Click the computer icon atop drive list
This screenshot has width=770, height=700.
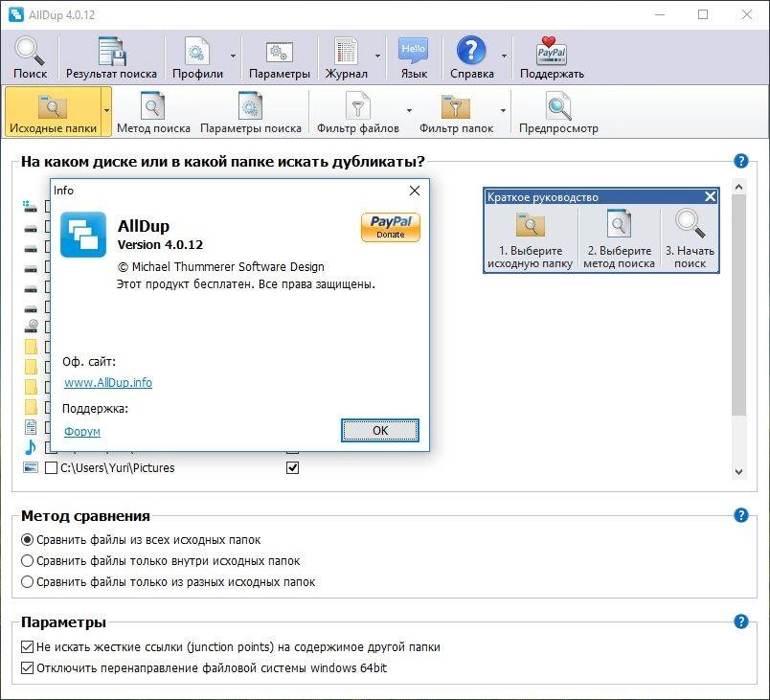click(30, 206)
